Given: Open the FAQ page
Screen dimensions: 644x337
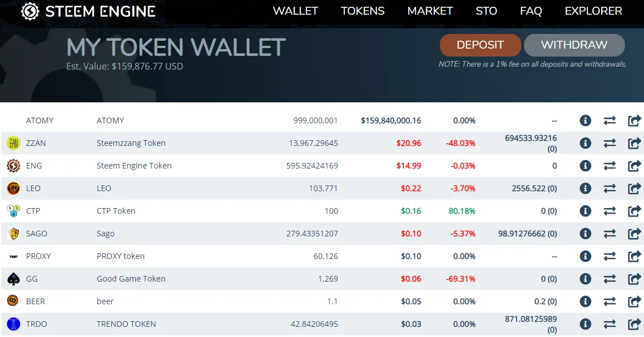Looking at the screenshot, I should tap(531, 11).
